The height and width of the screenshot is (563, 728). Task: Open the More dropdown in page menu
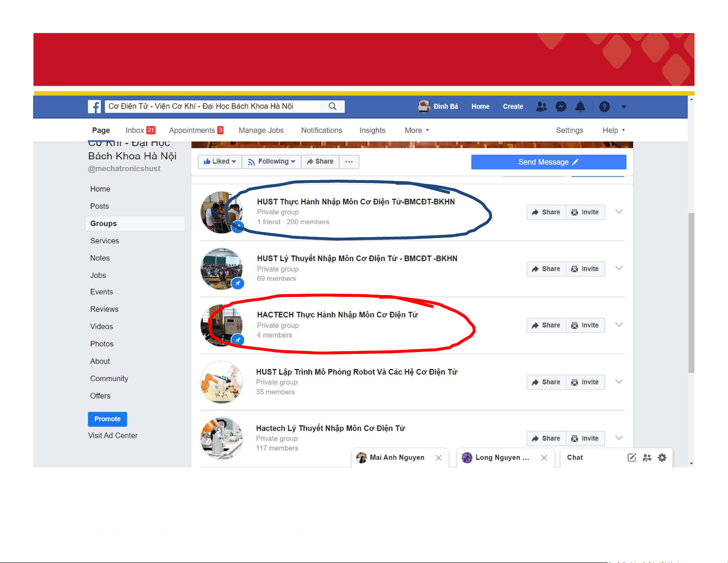417,131
